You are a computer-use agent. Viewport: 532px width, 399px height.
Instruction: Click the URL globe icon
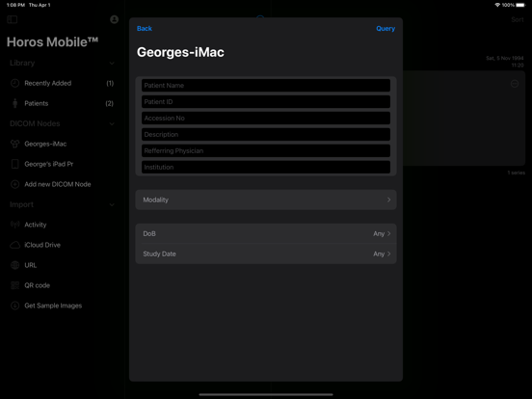pos(14,265)
